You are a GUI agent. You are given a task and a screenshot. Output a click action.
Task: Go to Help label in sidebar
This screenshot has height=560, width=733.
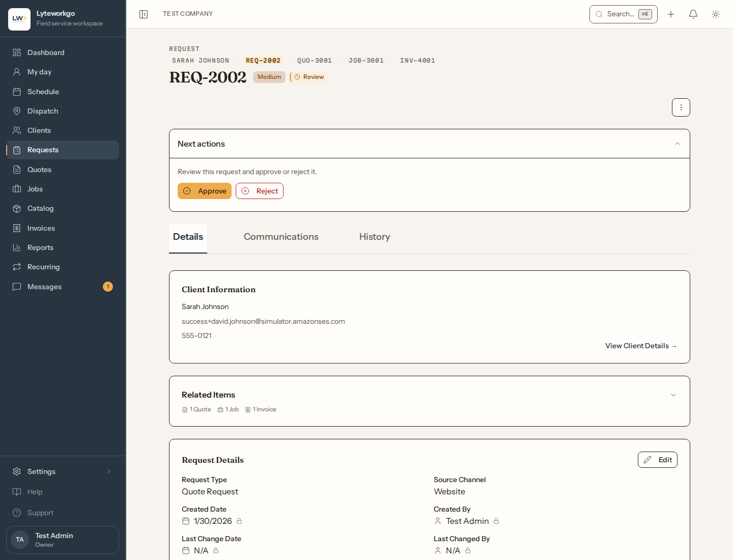point(35,492)
